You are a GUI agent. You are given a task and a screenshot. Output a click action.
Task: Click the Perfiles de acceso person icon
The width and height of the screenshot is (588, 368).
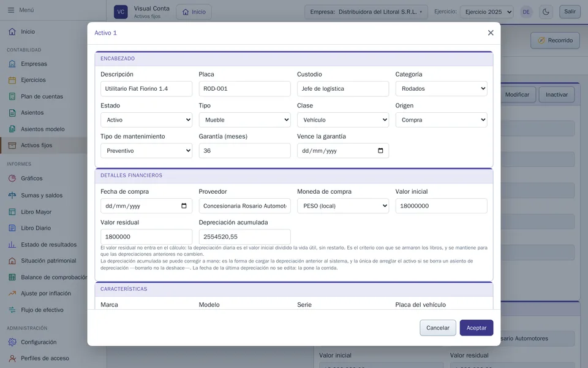(12, 358)
